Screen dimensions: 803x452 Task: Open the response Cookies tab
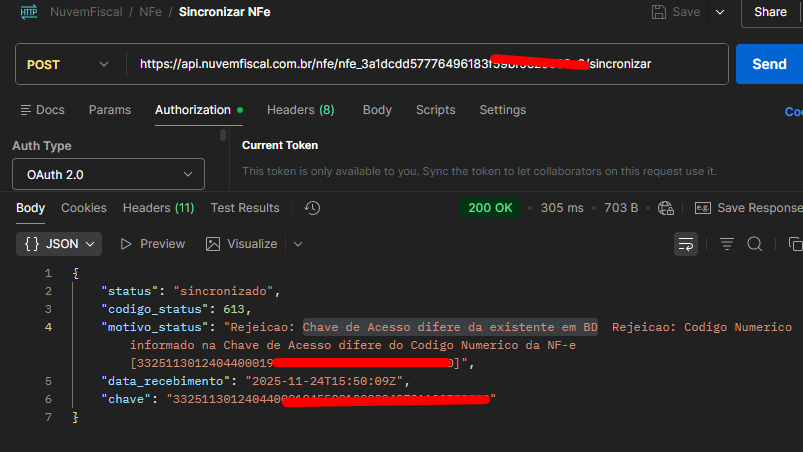(x=84, y=208)
